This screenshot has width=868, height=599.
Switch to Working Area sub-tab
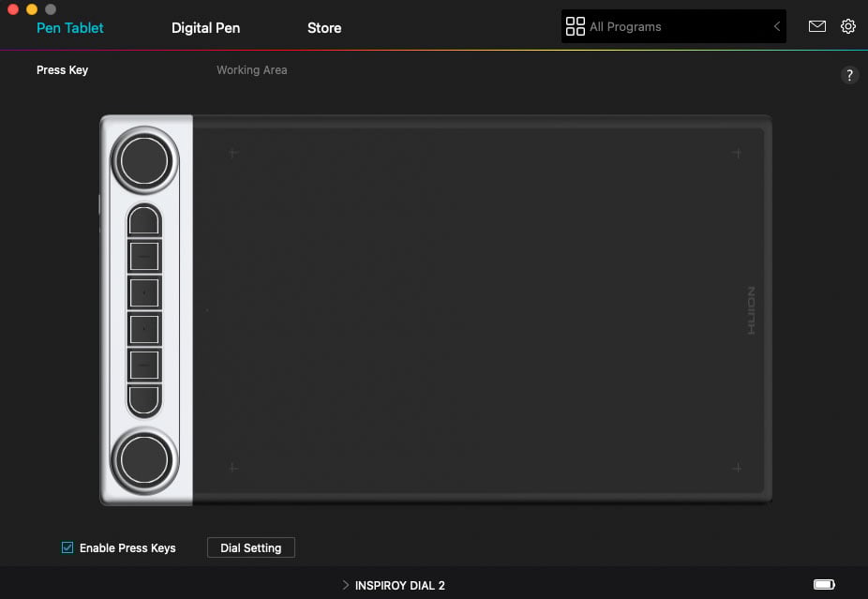(251, 69)
